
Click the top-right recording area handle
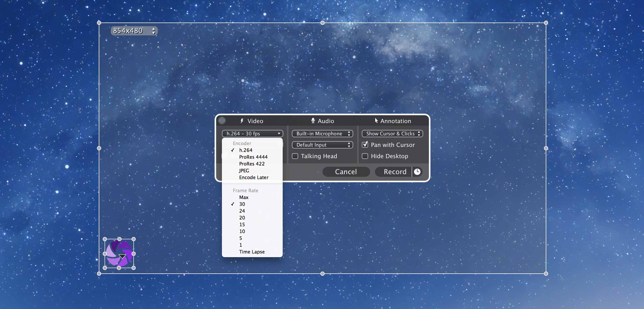pos(546,23)
